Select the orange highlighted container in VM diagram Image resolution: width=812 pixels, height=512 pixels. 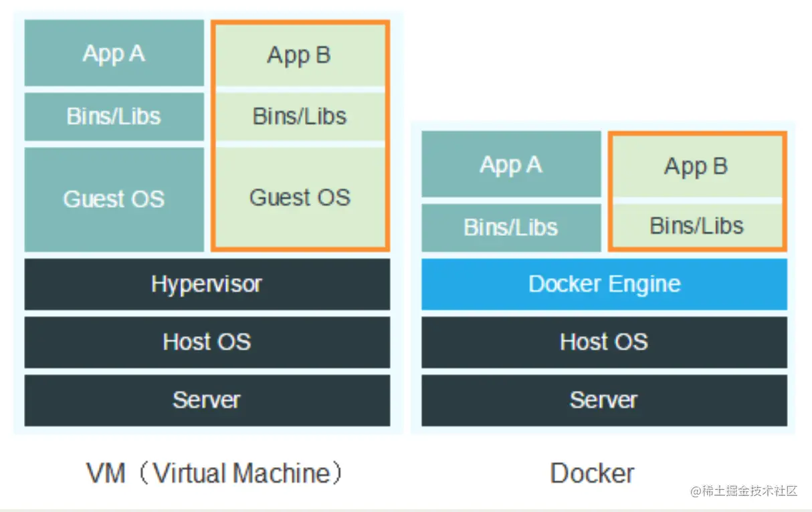tap(300, 134)
